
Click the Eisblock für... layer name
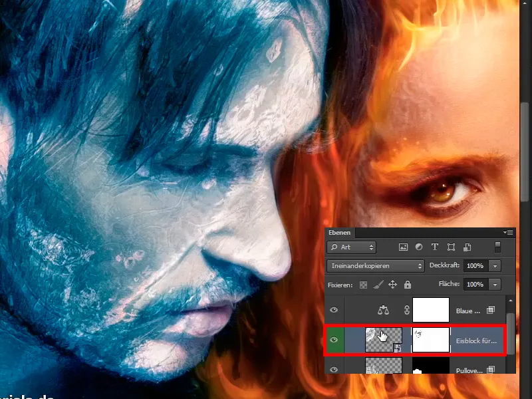click(x=476, y=340)
